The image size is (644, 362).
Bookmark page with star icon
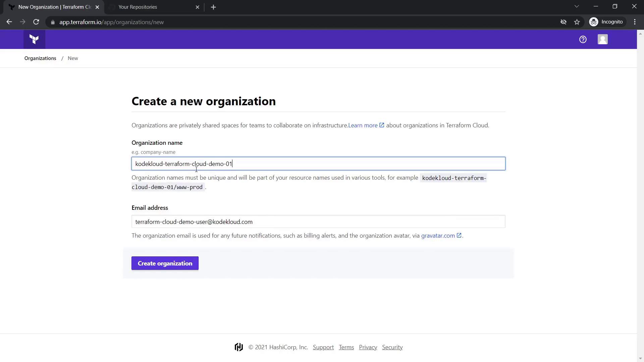(x=577, y=22)
